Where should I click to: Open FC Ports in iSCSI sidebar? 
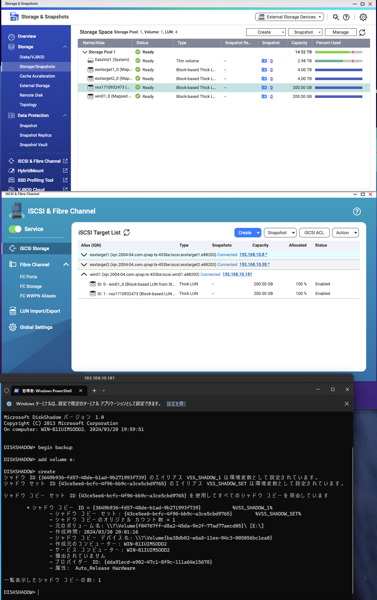point(28,277)
